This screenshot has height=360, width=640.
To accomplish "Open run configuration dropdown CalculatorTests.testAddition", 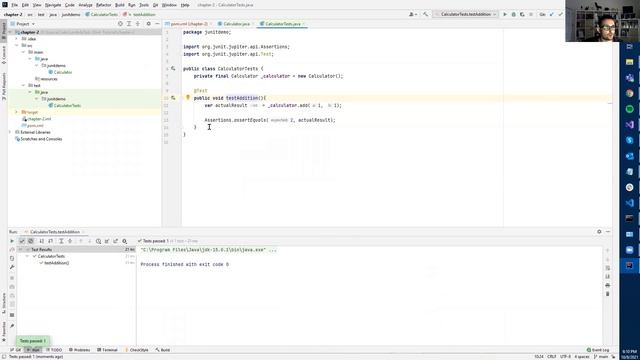I will pos(465,14).
